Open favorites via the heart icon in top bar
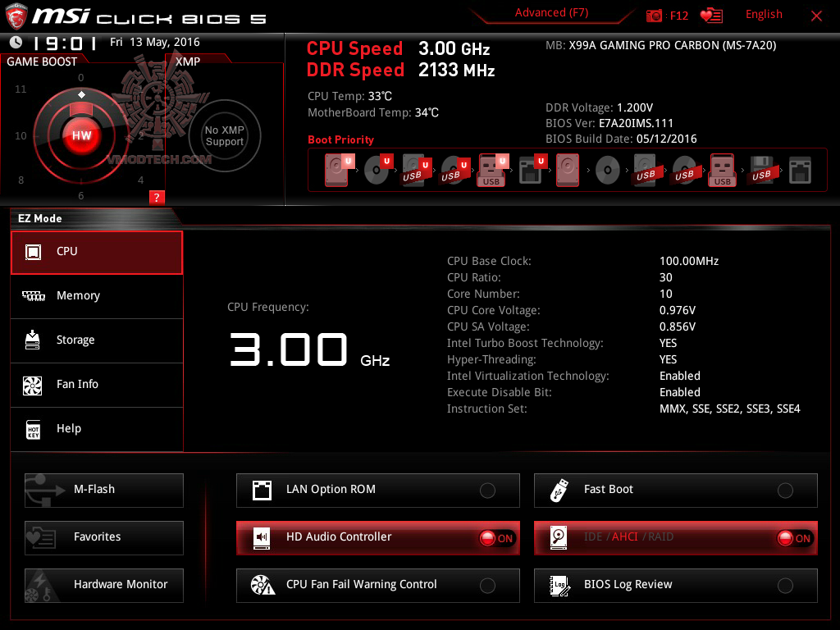Image resolution: width=840 pixels, height=630 pixels. coord(711,16)
